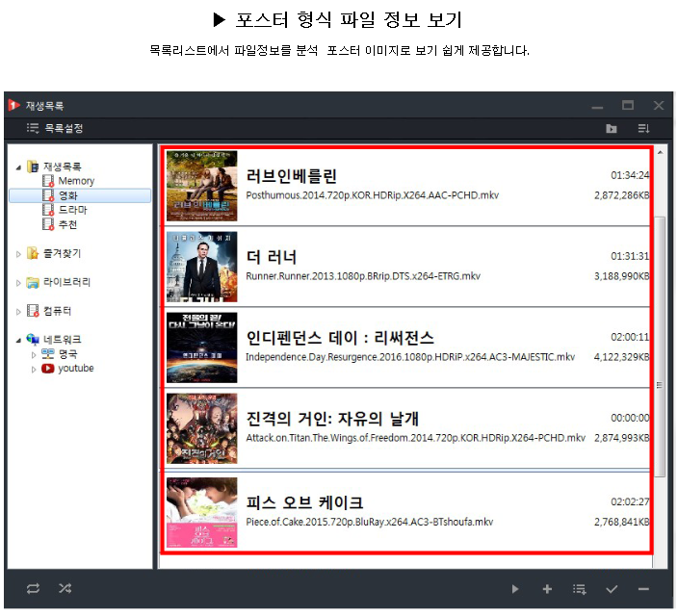Screen dimensions: 678x616
Task: Minimize the 재생목록 window
Action: pyautogui.click(x=597, y=108)
